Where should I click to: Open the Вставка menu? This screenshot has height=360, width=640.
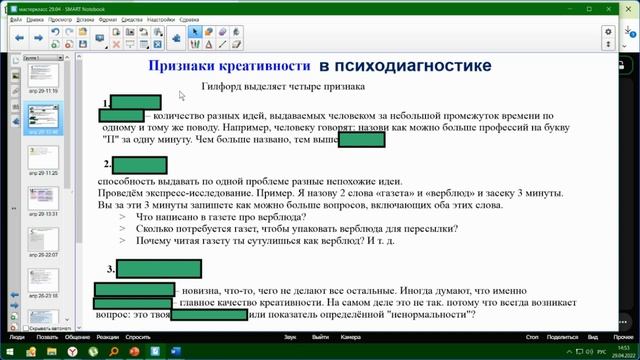pyautogui.click(x=85, y=20)
